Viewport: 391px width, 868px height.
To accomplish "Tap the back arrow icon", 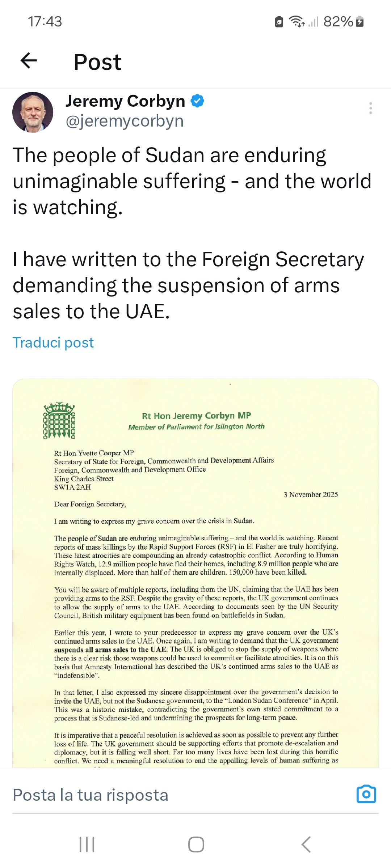I will [x=29, y=60].
